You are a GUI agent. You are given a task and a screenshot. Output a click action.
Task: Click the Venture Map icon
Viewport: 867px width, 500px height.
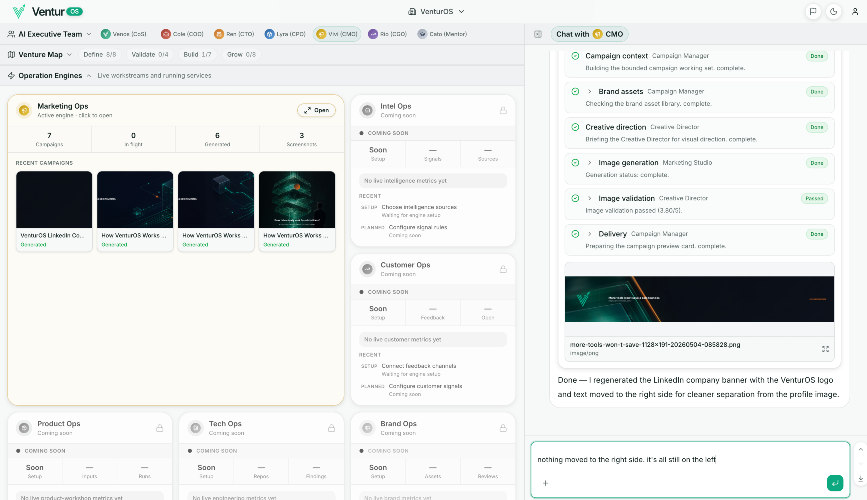point(11,54)
